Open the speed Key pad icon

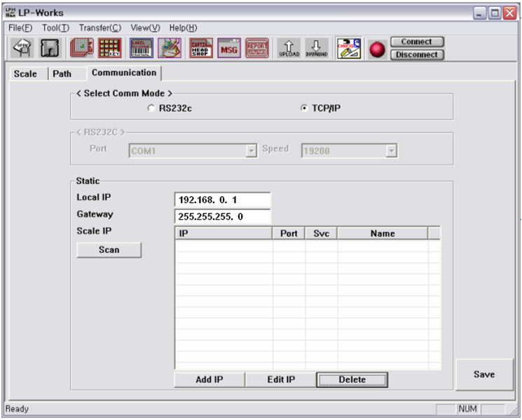tap(110, 48)
